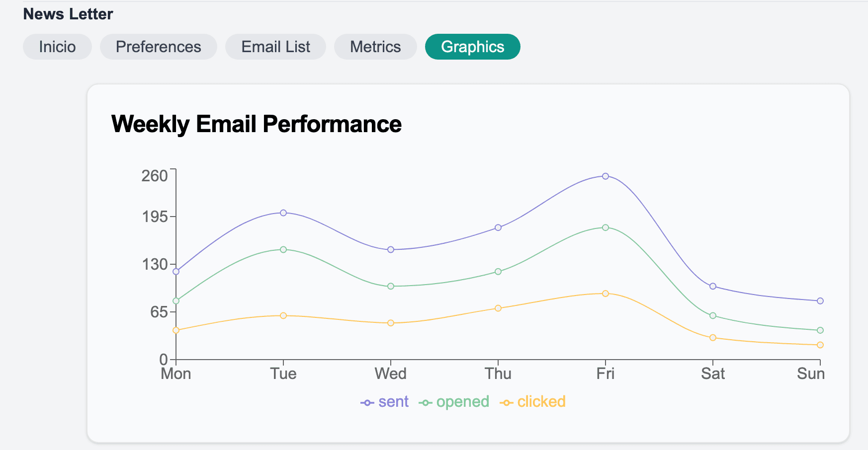This screenshot has height=450, width=868.
Task: Toggle the sent series in legend
Action: tap(384, 402)
